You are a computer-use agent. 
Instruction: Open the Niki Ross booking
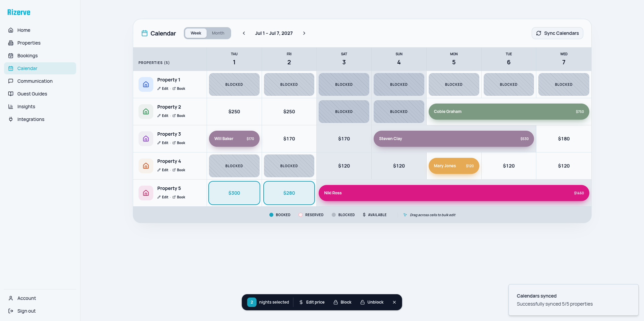pos(454,193)
